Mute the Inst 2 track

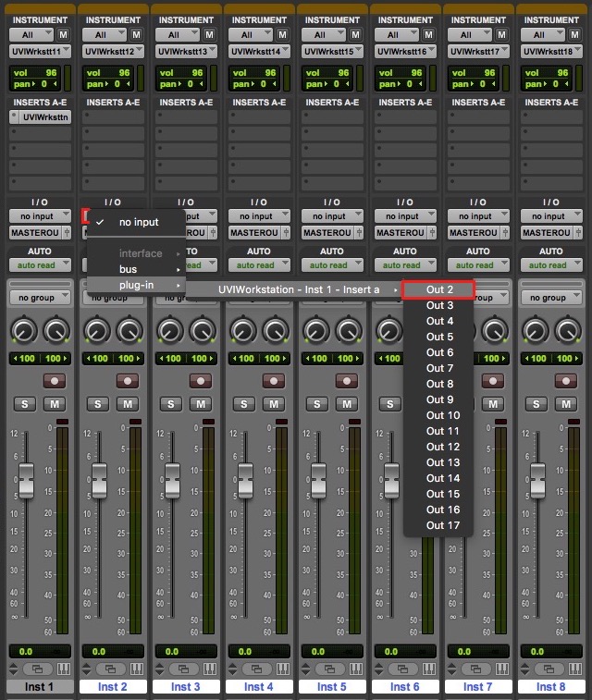coord(128,404)
